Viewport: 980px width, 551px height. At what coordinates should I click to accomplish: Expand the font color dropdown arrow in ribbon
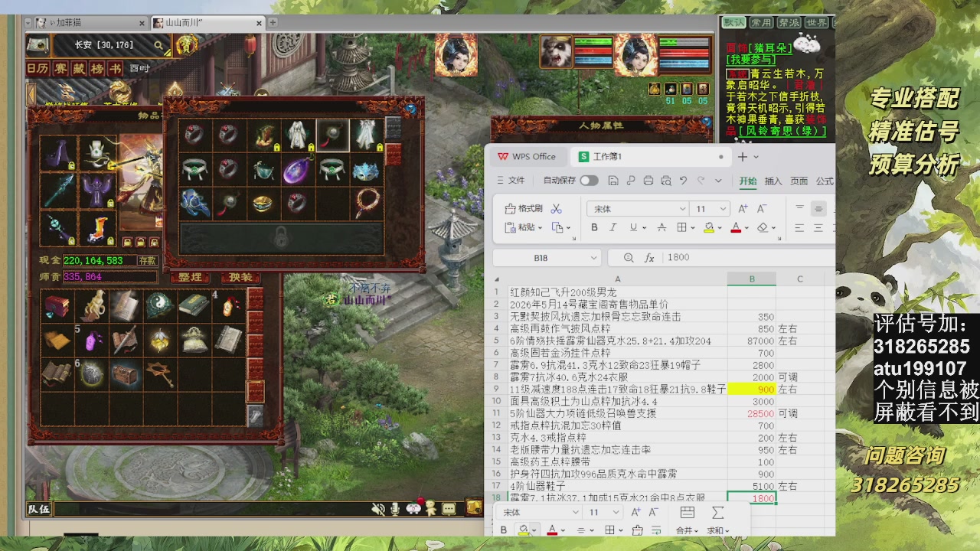coord(747,228)
